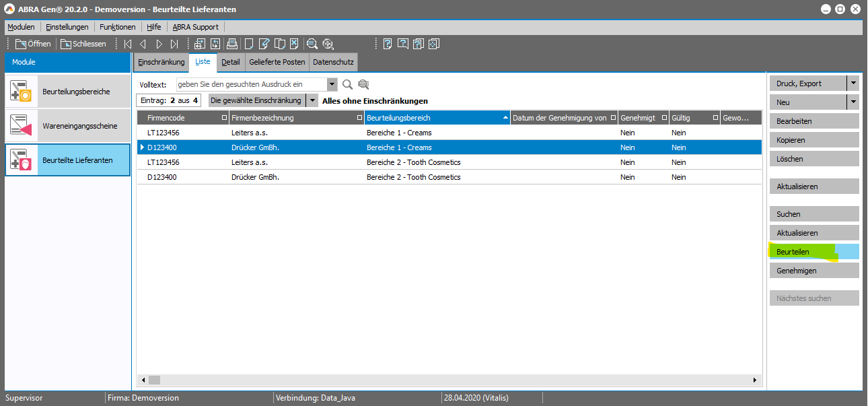
Task: Click the printer icon in toolbar
Action: pos(232,44)
